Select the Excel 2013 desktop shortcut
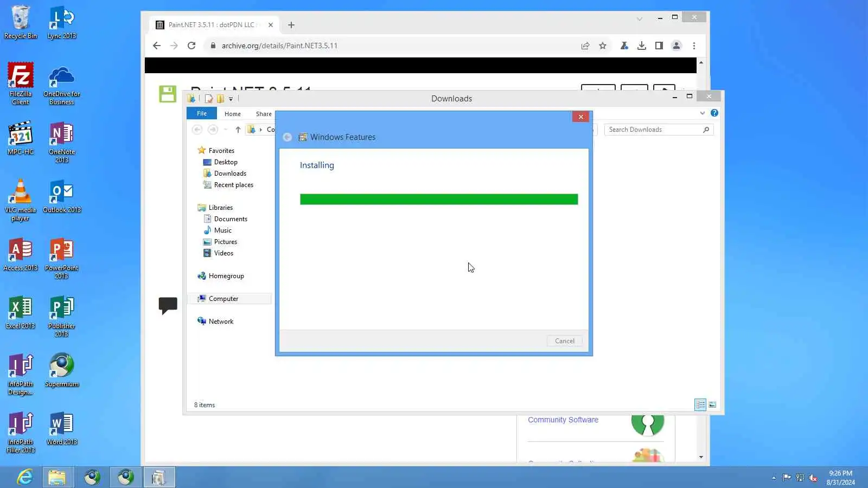Image resolution: width=868 pixels, height=488 pixels. click(21, 312)
